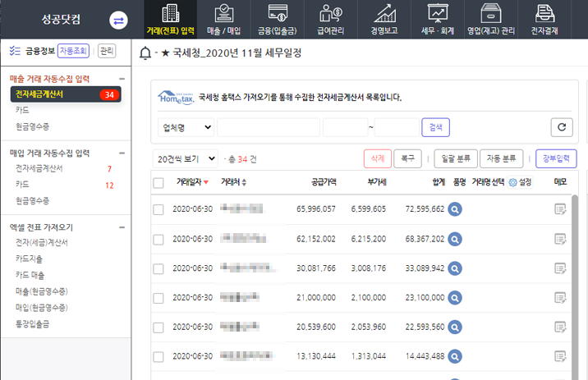
Task: Click the magnifier icon for 22,593,560 row
Action: pyautogui.click(x=455, y=327)
